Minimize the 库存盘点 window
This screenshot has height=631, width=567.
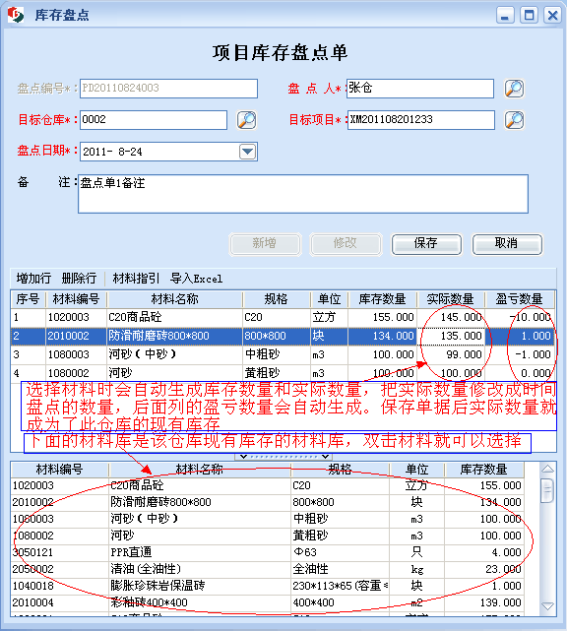[505, 15]
